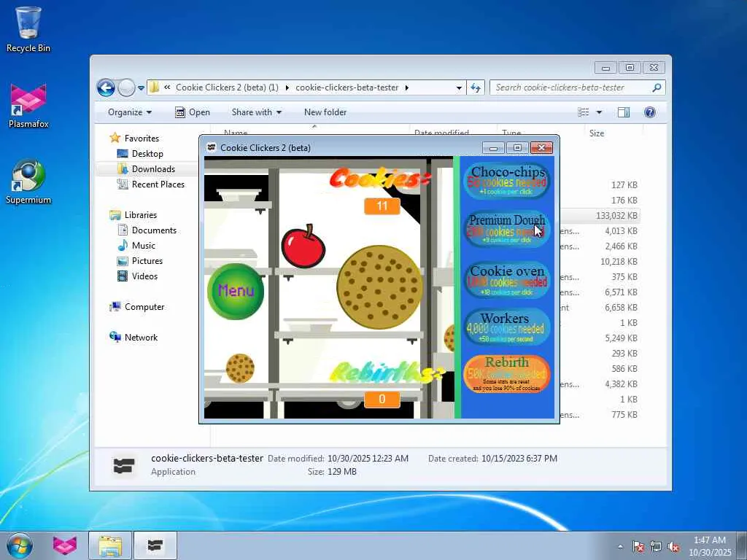
Task: Click folder icon in Explorer address bar
Action: click(155, 87)
